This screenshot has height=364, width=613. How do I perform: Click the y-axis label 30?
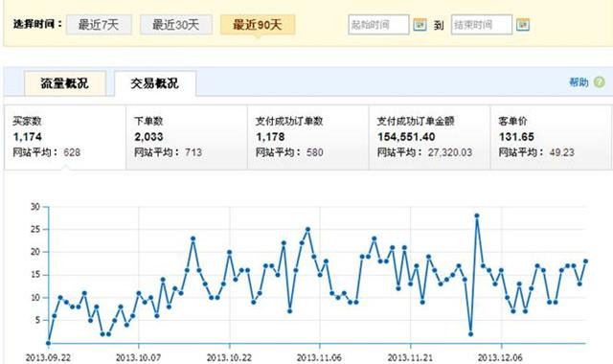[x=35, y=207]
